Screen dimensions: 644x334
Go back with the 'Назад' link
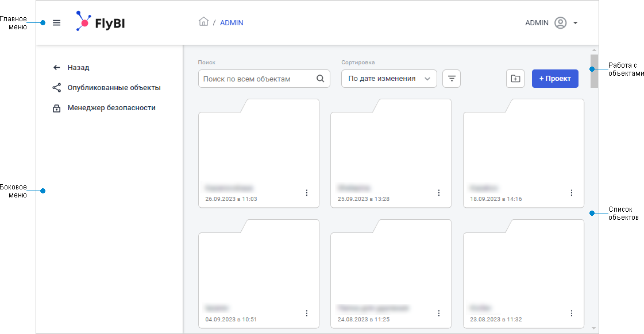click(x=78, y=67)
